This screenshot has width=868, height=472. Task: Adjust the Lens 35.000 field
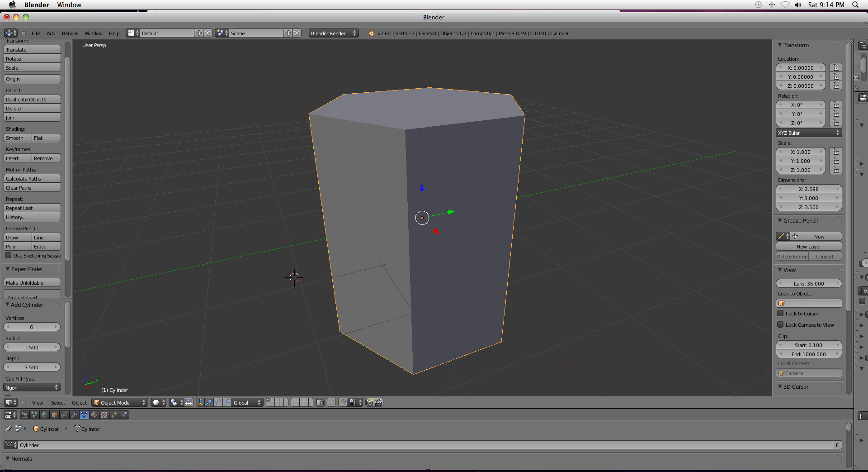(809, 284)
